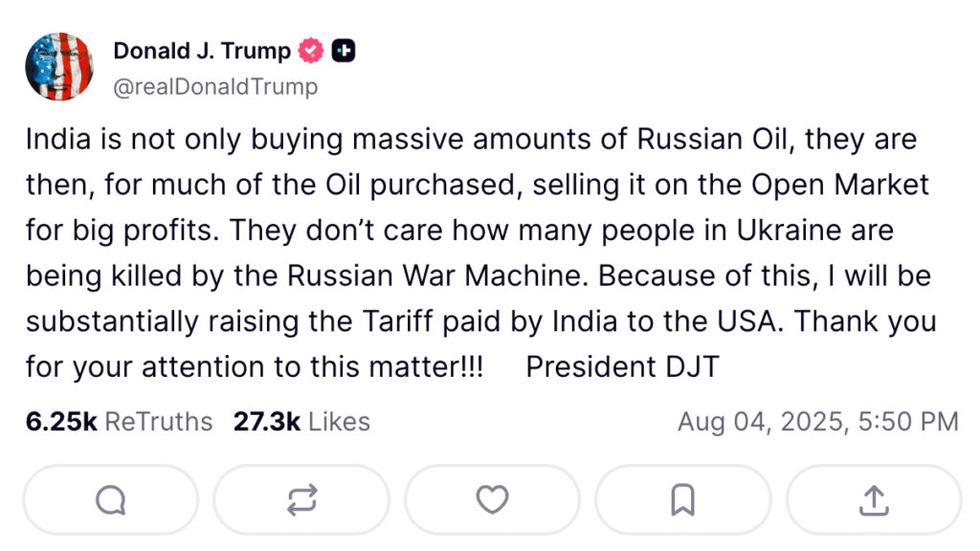Image resolution: width=980 pixels, height=551 pixels.
Task: Click the red verified badge
Action: click(312, 52)
